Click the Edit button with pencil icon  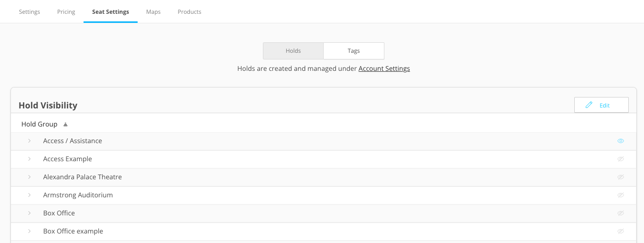point(601,105)
